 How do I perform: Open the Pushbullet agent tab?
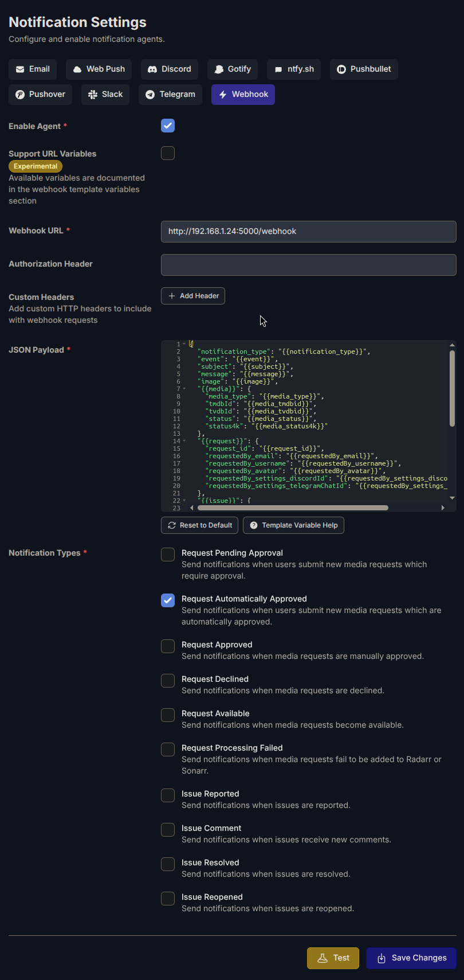364,69
